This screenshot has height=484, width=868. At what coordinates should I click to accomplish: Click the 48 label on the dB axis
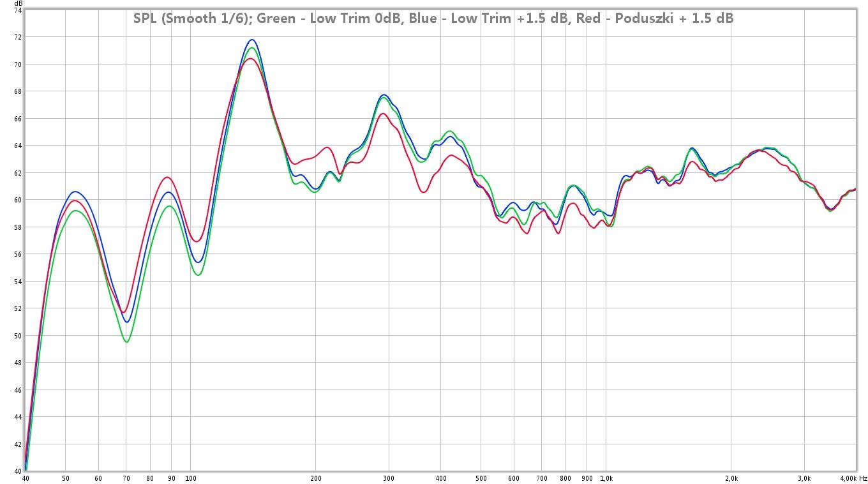[x=17, y=363]
